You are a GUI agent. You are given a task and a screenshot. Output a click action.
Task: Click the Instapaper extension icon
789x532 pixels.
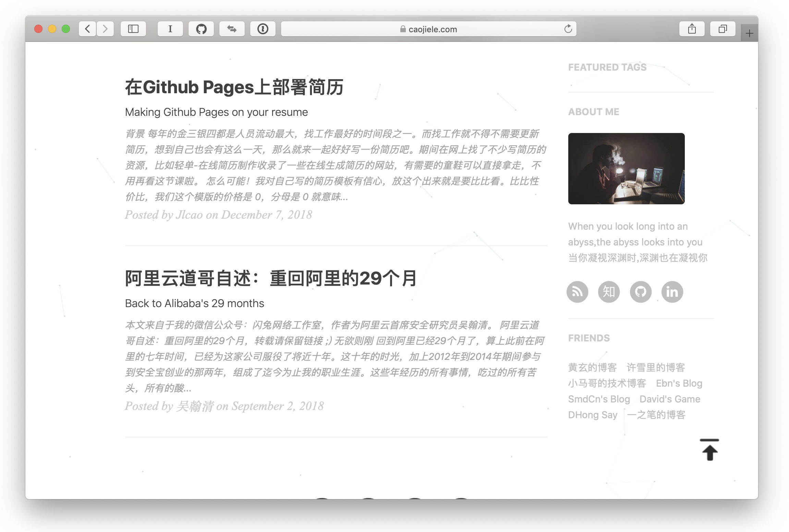coord(170,29)
